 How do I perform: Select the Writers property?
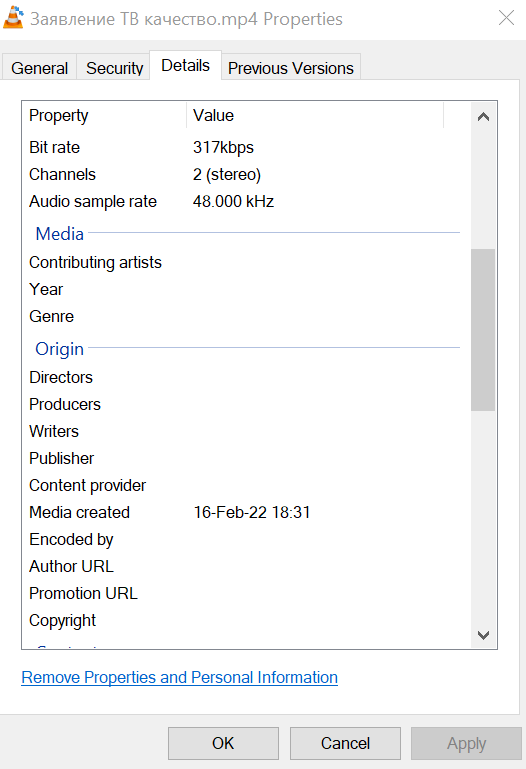[x=54, y=431]
